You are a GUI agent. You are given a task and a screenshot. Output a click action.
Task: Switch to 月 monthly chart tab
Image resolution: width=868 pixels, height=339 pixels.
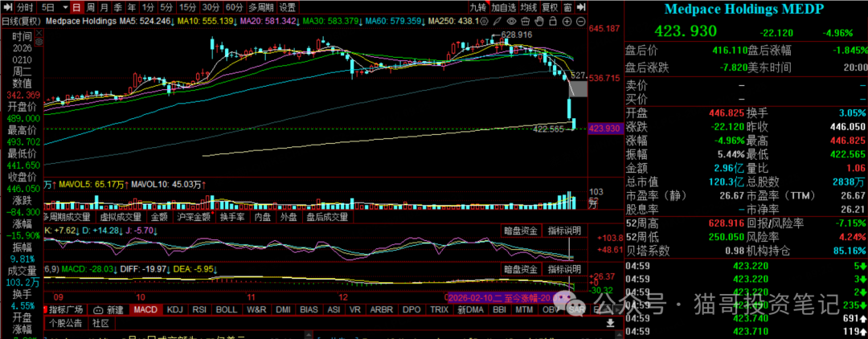(104, 7)
